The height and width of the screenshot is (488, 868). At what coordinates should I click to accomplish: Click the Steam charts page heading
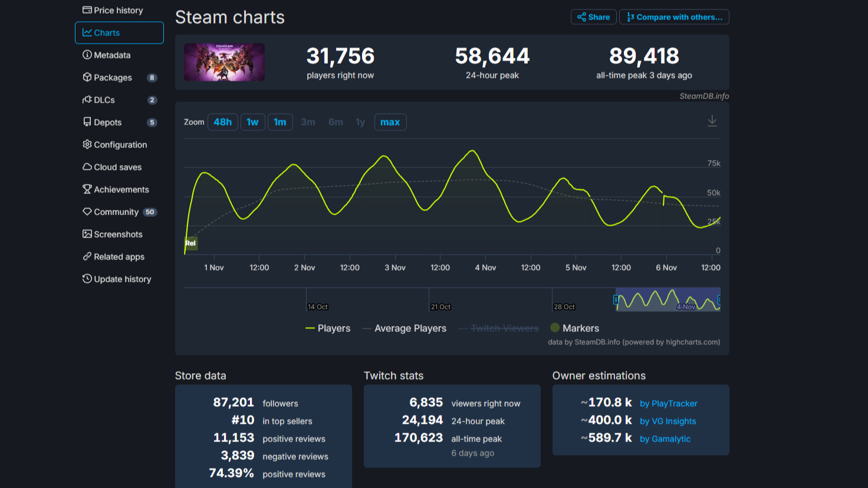230,18
